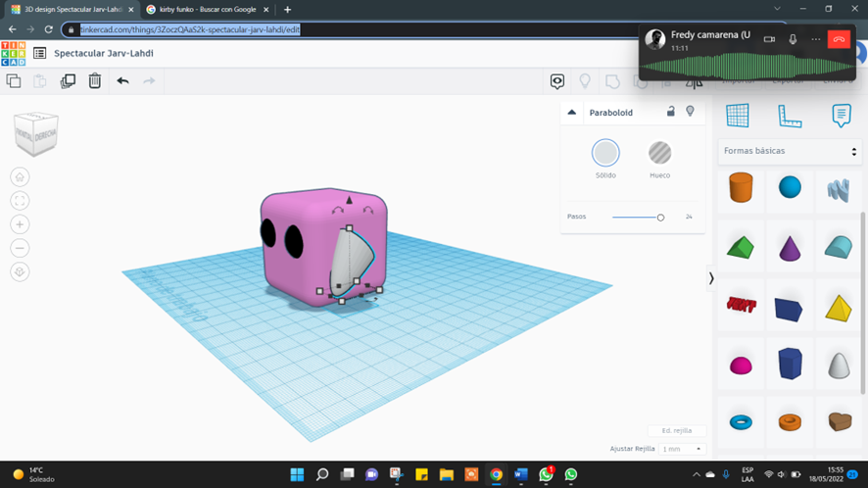Select the orange Tube shape

(x=790, y=422)
